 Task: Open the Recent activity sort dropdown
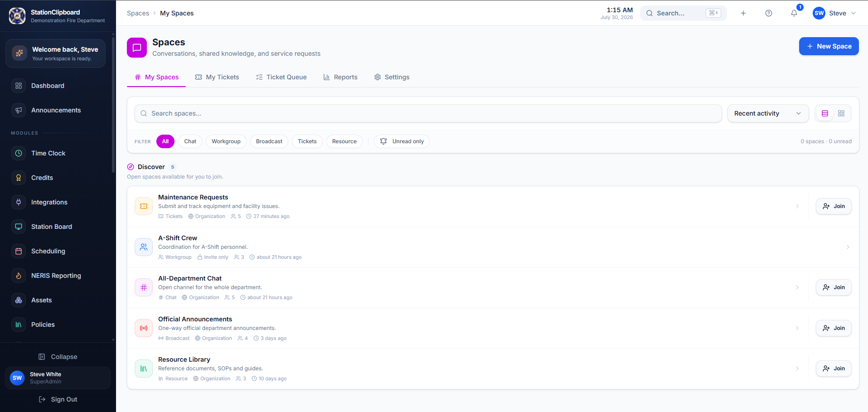point(768,113)
